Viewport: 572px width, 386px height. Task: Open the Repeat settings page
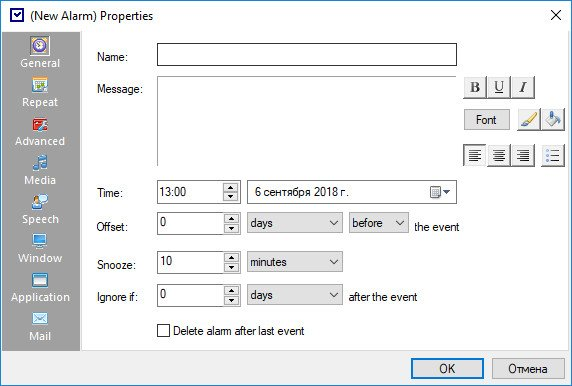[40, 92]
